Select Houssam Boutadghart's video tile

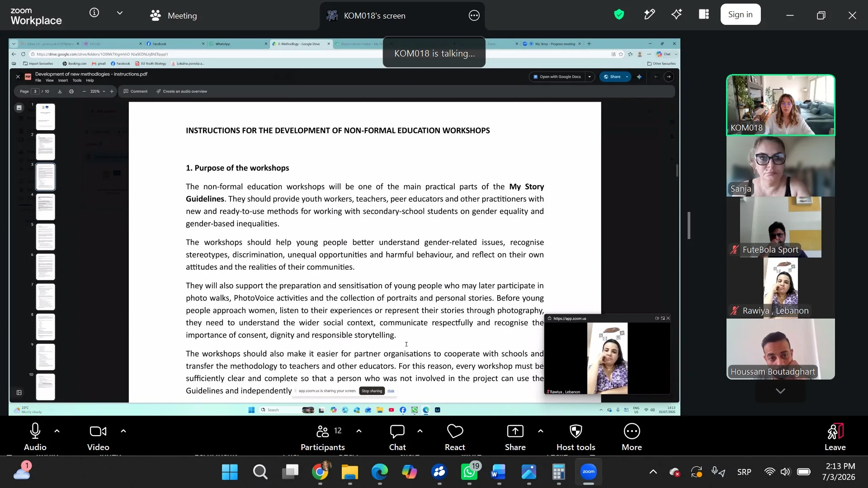click(x=781, y=349)
